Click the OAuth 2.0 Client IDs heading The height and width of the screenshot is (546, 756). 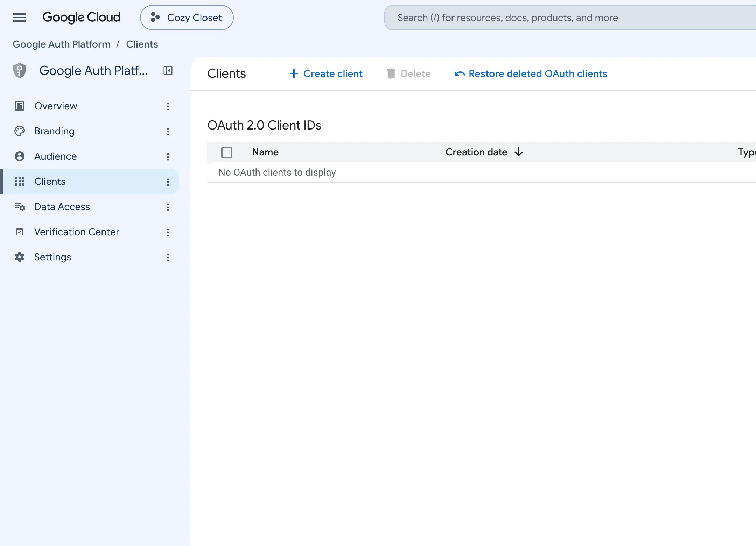pyautogui.click(x=264, y=125)
